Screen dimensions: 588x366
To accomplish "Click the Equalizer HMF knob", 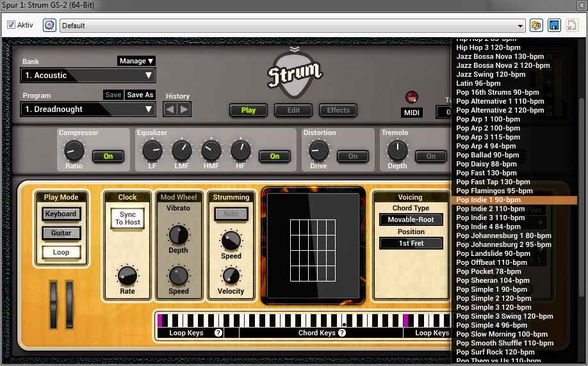I will (211, 150).
